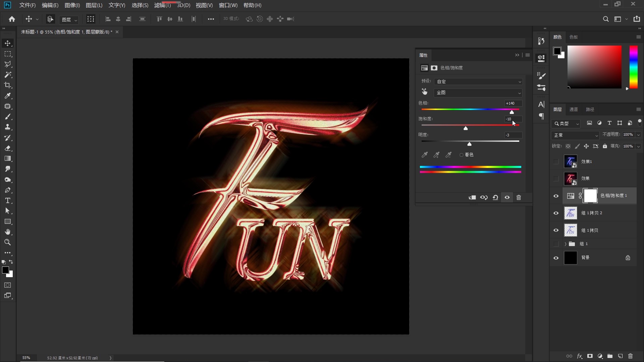This screenshot has width=644, height=362.
Task: Show the 效果1 layer
Action: coord(556,162)
